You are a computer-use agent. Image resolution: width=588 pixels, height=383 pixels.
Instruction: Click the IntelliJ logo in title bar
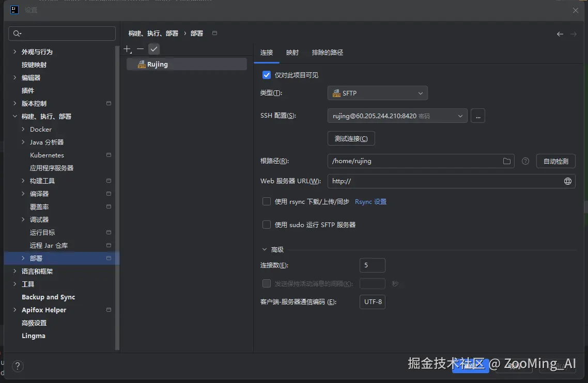pos(14,10)
